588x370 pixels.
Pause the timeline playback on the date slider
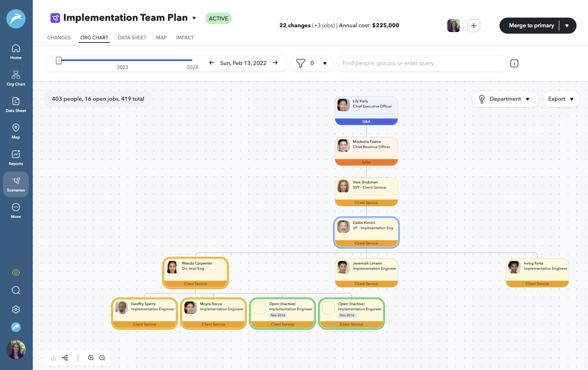pos(59,61)
